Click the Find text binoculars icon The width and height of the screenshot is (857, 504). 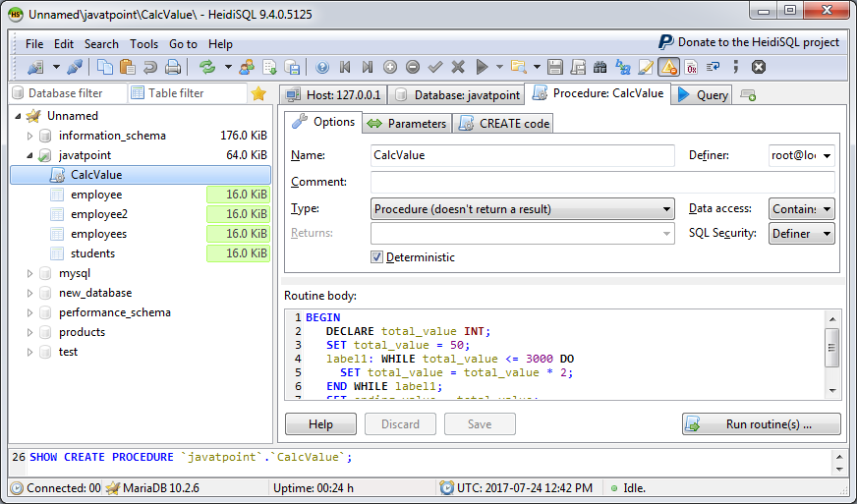pyautogui.click(x=600, y=67)
